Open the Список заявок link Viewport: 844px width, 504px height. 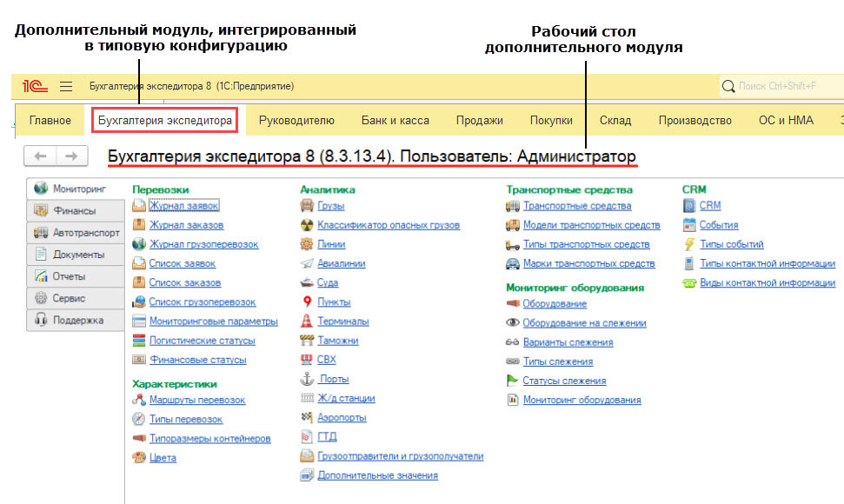tap(182, 263)
